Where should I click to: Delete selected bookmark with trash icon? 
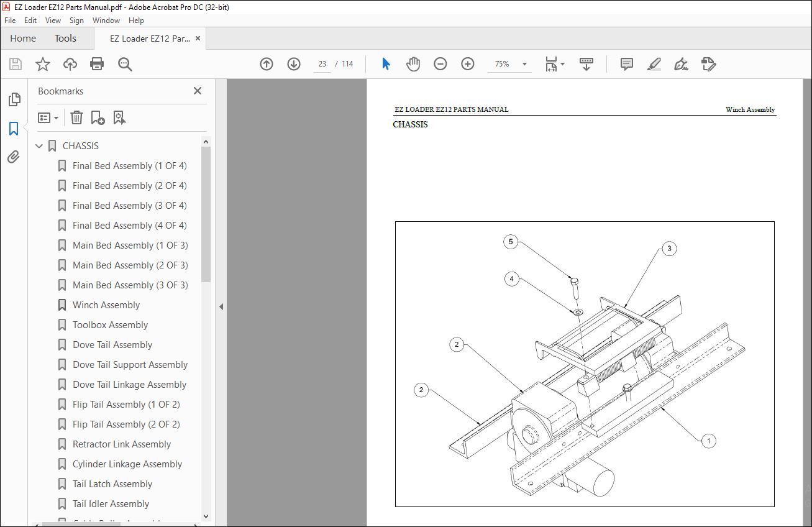tap(76, 117)
